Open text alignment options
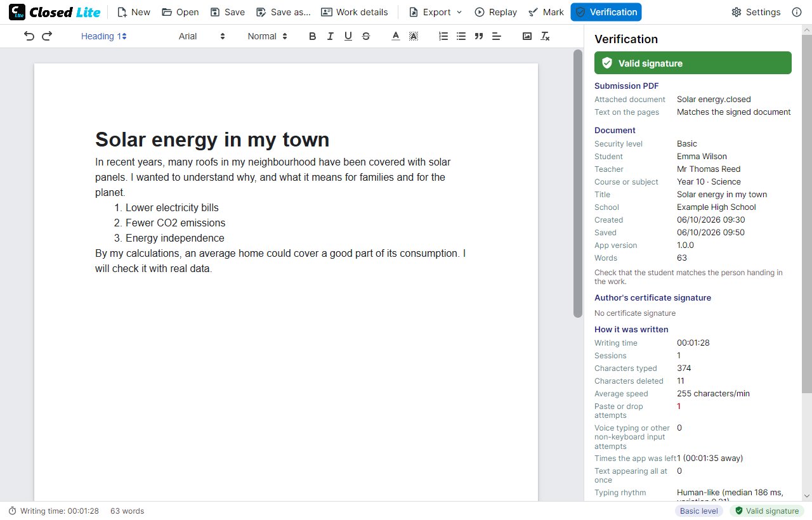The width and height of the screenshot is (812, 520). point(497,36)
